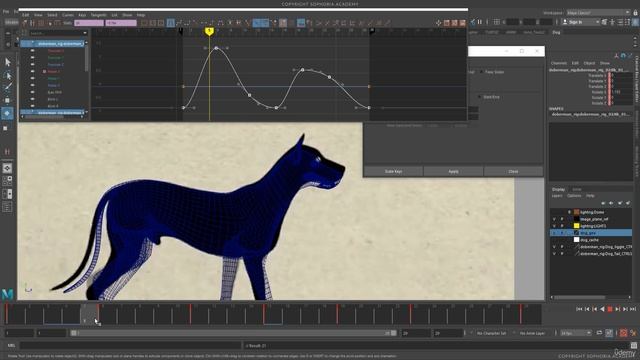Center view about current time icon
640x360 pixels.
(x=161, y=23)
